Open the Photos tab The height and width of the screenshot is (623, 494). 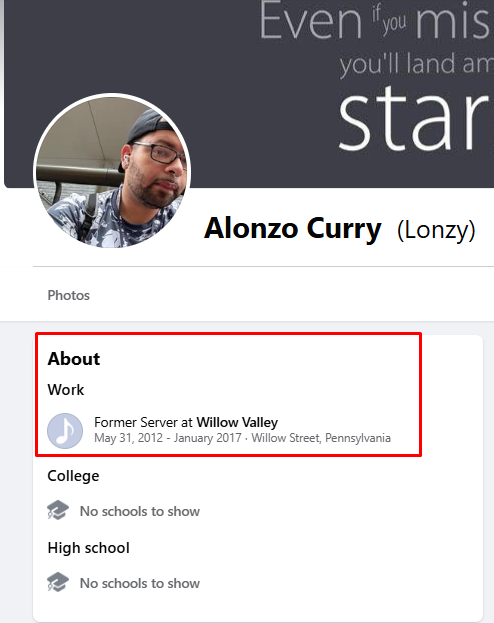click(x=68, y=295)
